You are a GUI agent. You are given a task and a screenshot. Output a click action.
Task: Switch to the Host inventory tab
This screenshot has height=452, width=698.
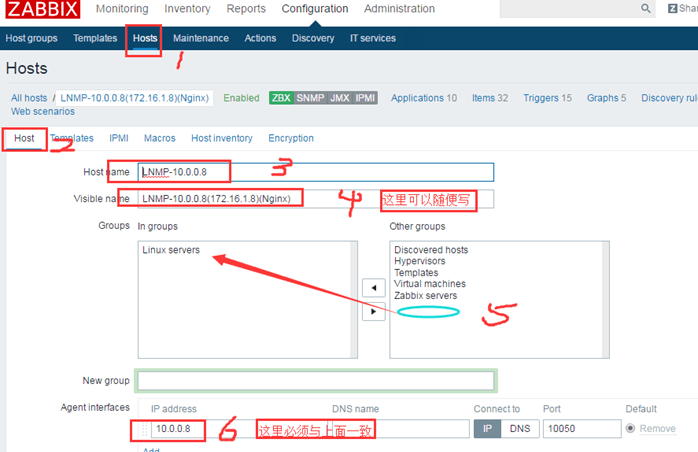[x=222, y=138]
